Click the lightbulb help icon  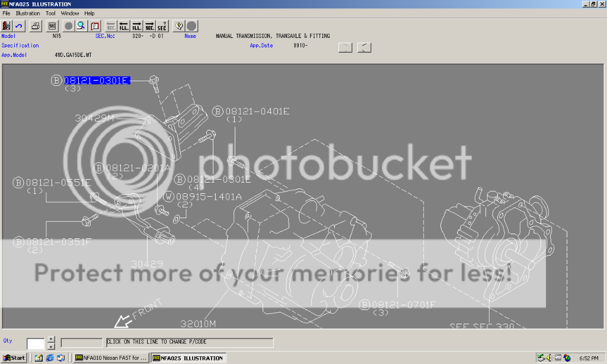click(x=178, y=26)
